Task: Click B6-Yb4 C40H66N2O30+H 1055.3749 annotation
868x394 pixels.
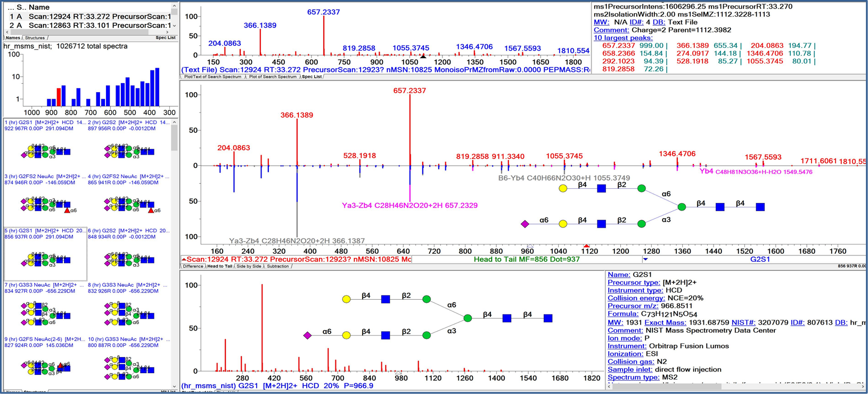Action: point(564,178)
